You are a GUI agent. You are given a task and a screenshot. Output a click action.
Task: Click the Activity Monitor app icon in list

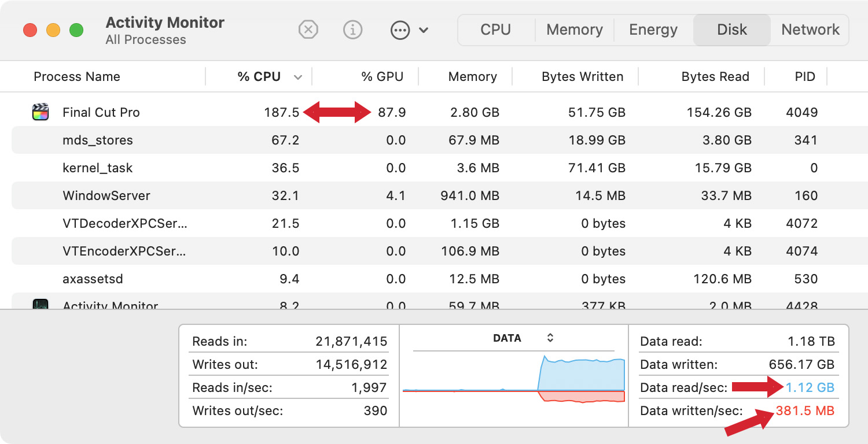pyautogui.click(x=41, y=304)
